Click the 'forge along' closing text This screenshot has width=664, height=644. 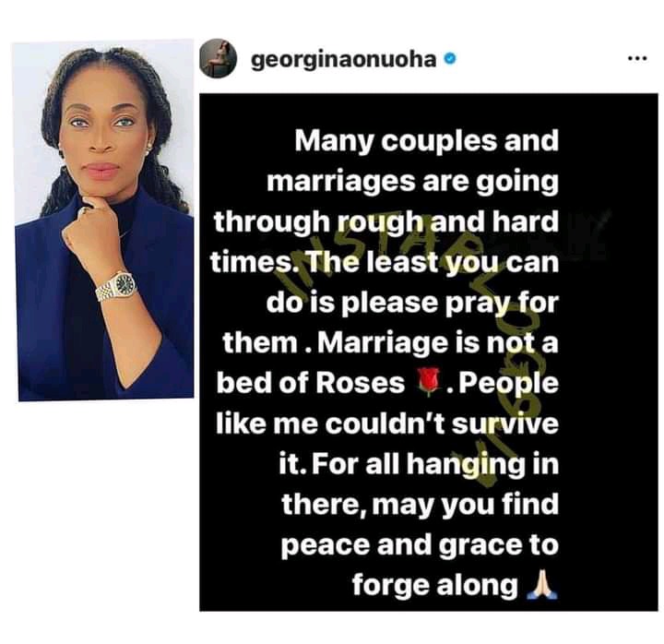tap(435, 585)
